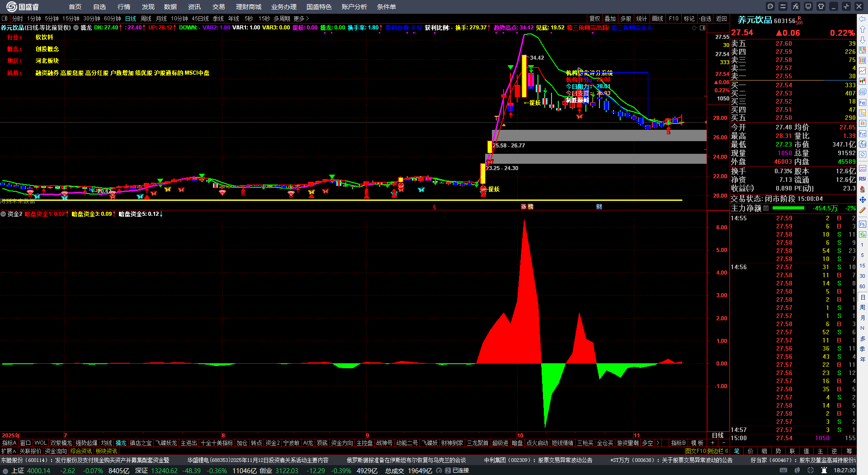The width and height of the screenshot is (868, 475).
Task: Toggle the round marker beside 养元饮品 chart title
Action: pyautogui.click(x=76, y=28)
